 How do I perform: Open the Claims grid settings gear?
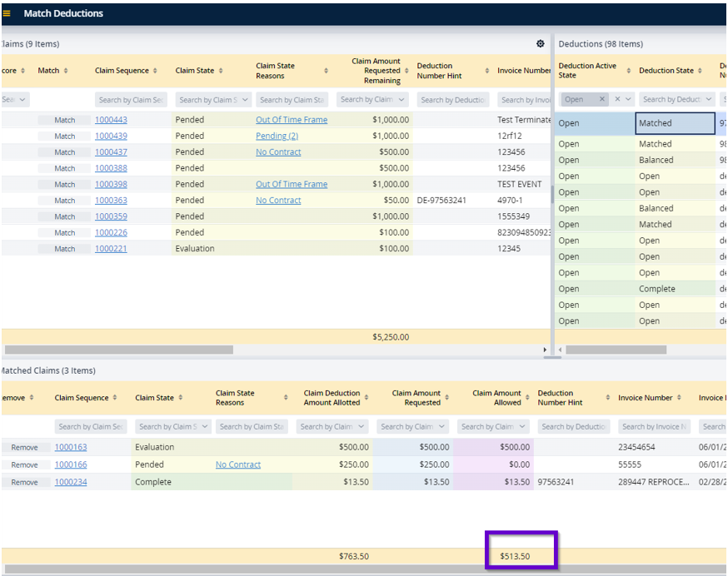(x=540, y=43)
